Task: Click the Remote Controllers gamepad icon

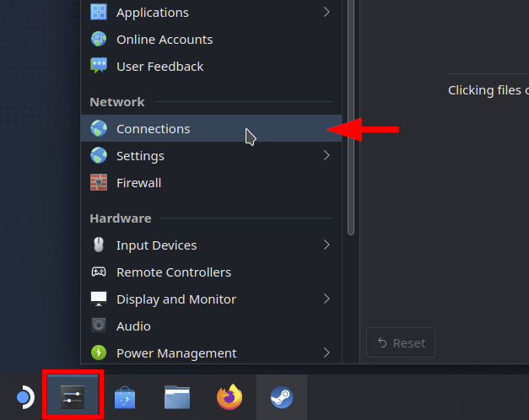Action: (x=99, y=272)
